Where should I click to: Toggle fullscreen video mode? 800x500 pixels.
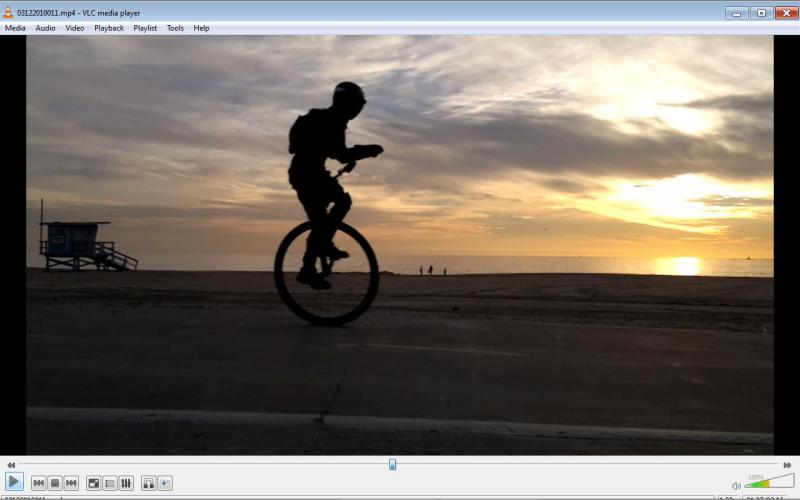tap(93, 483)
